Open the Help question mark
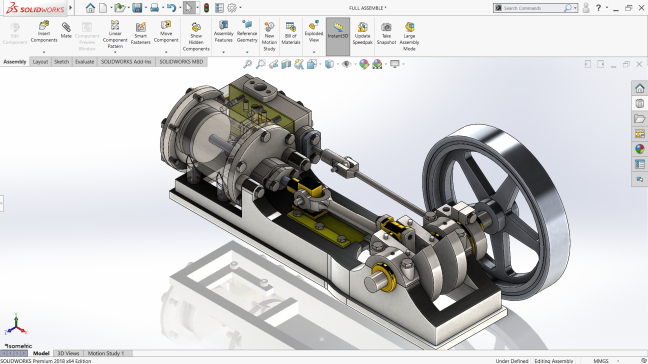The width and height of the screenshot is (648, 364). click(x=598, y=8)
